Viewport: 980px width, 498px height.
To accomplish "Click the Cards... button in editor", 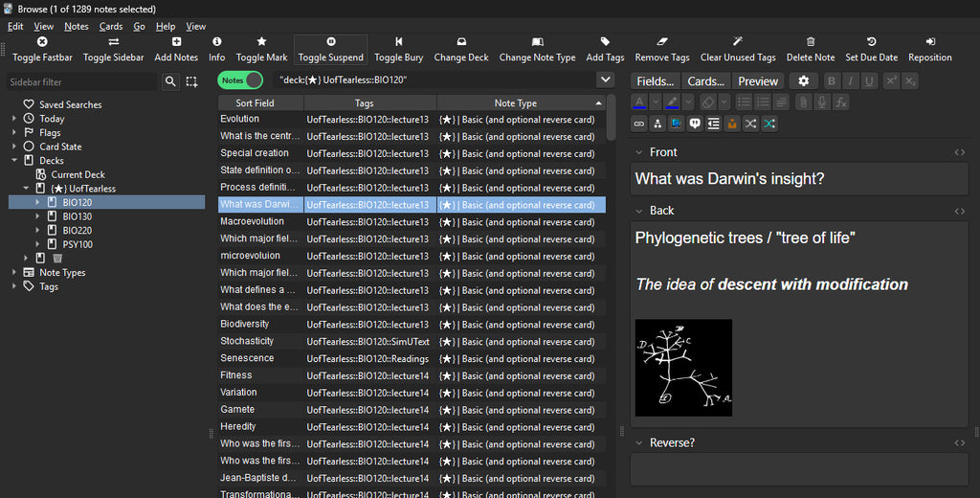I will 705,81.
